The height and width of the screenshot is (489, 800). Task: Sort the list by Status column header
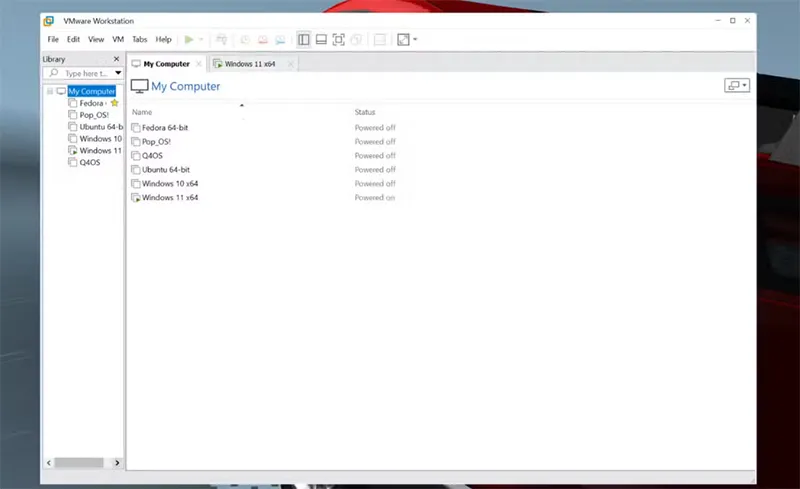[365, 112]
